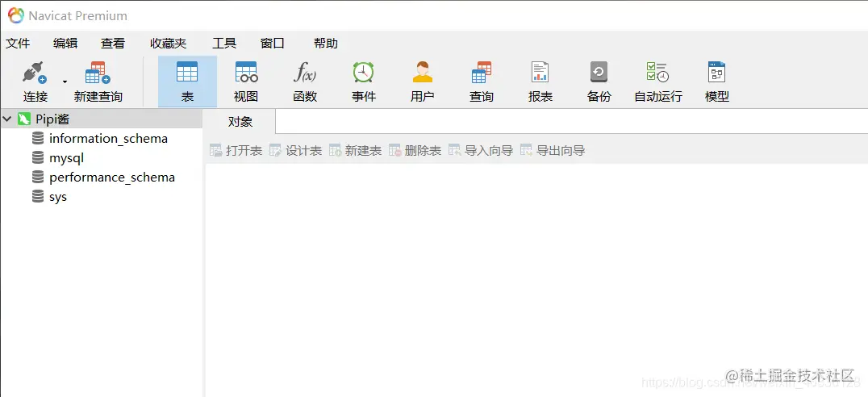Click the sys database label

[x=58, y=197]
